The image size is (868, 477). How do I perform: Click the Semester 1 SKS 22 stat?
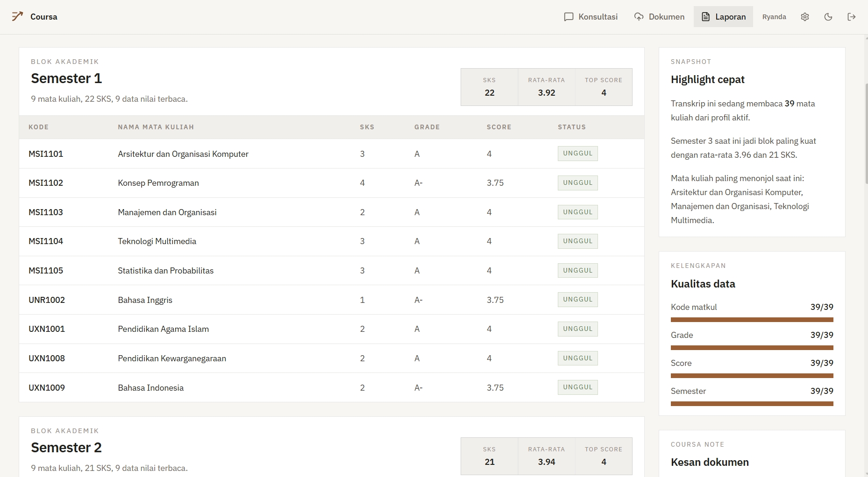tap(490, 87)
